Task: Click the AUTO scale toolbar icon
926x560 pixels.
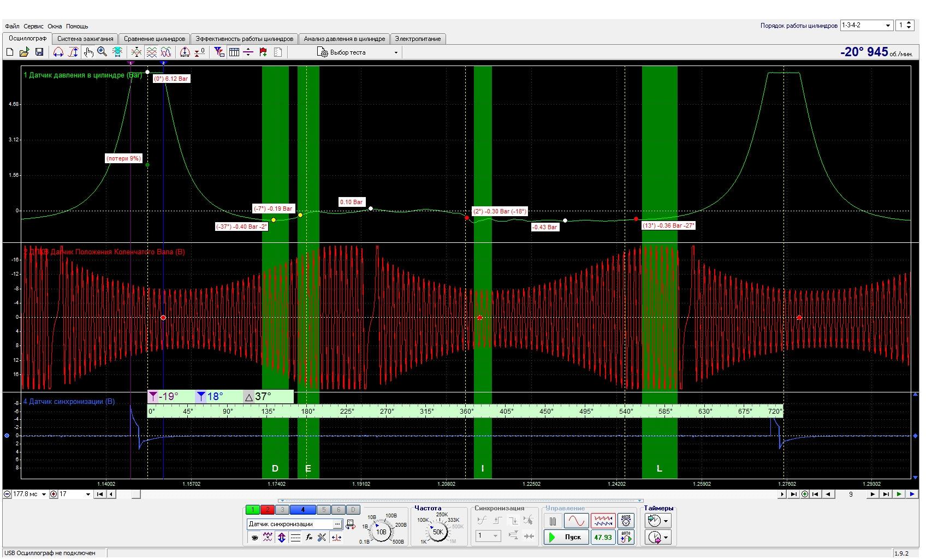Action: click(185, 52)
